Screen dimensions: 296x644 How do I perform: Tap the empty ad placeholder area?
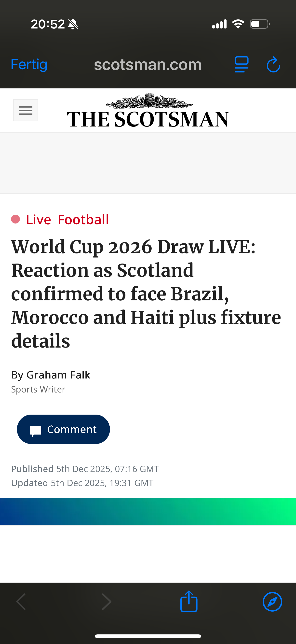click(148, 163)
